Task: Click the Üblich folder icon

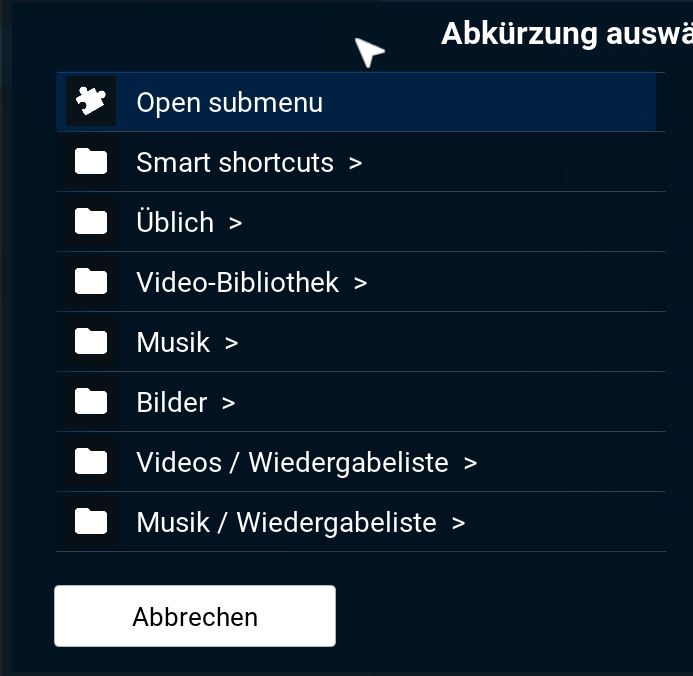Action: point(91,221)
